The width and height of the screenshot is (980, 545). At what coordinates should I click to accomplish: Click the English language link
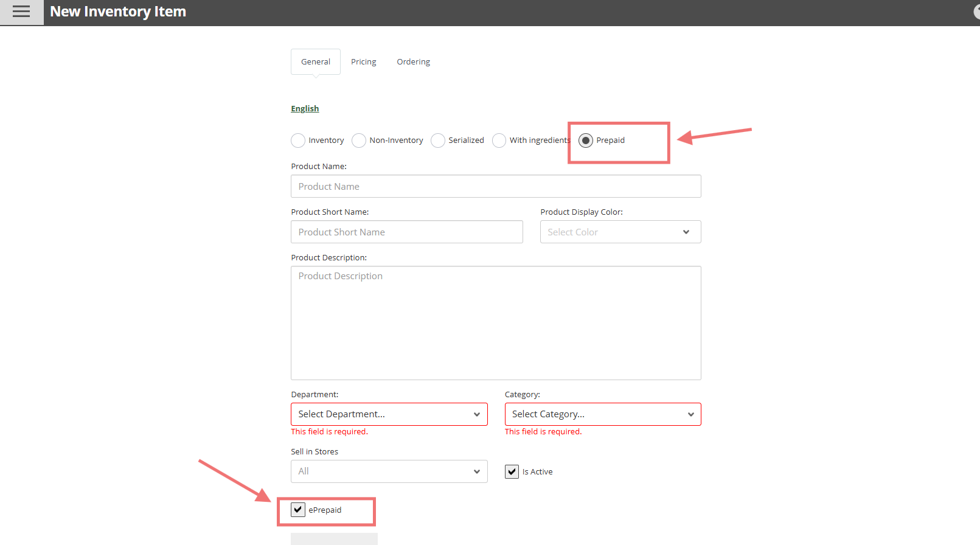[305, 109]
